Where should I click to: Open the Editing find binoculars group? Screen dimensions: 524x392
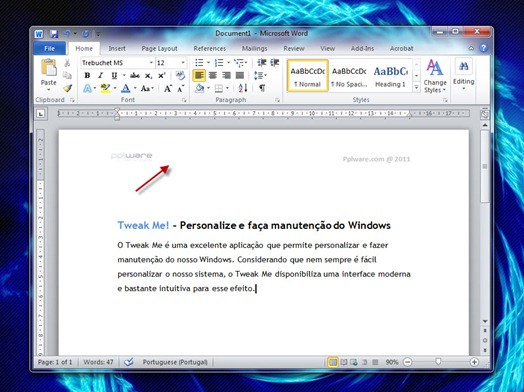[x=464, y=74]
